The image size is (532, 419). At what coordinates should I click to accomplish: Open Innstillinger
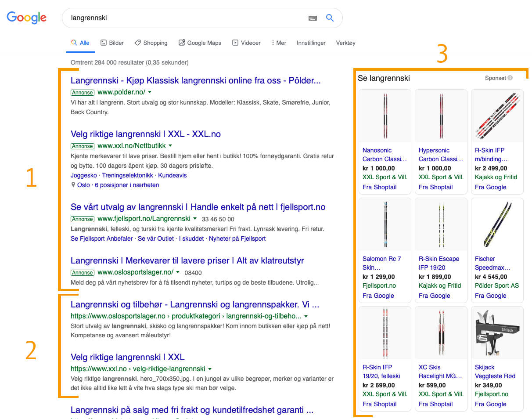(x=311, y=43)
